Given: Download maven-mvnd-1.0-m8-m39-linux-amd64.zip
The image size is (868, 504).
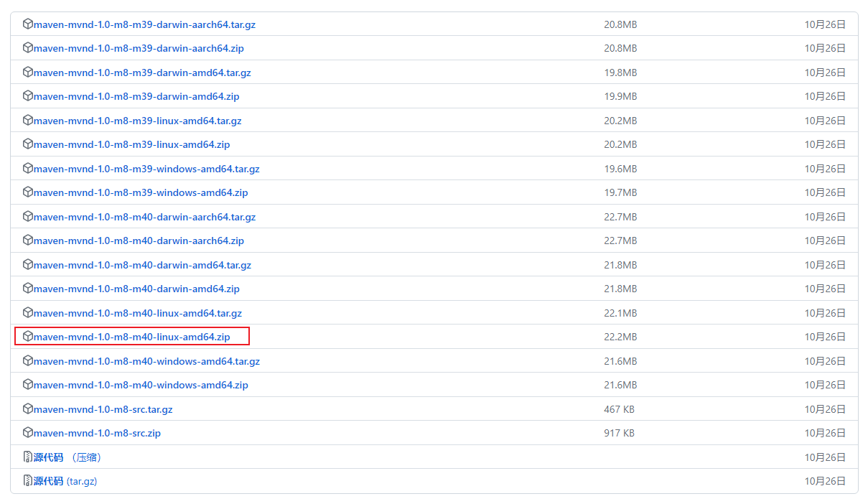Looking at the screenshot, I should coord(132,144).
